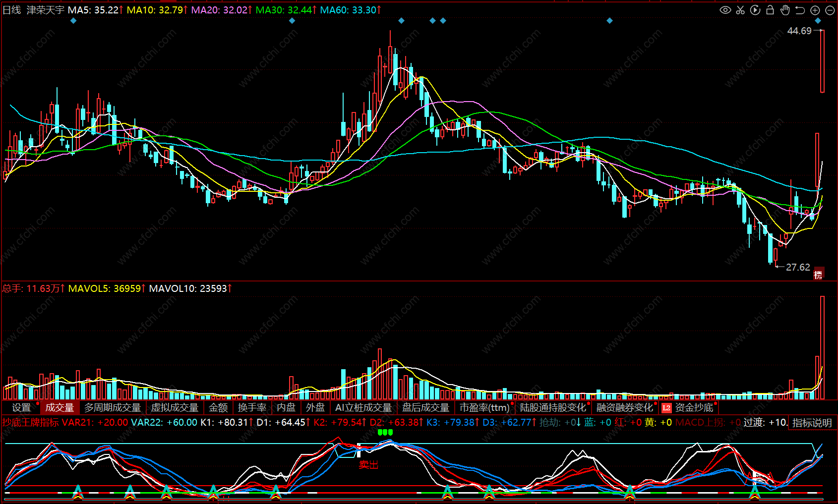Click the 指标说明 button
Image resolution: width=838 pixels, height=504 pixels.
pos(812,423)
